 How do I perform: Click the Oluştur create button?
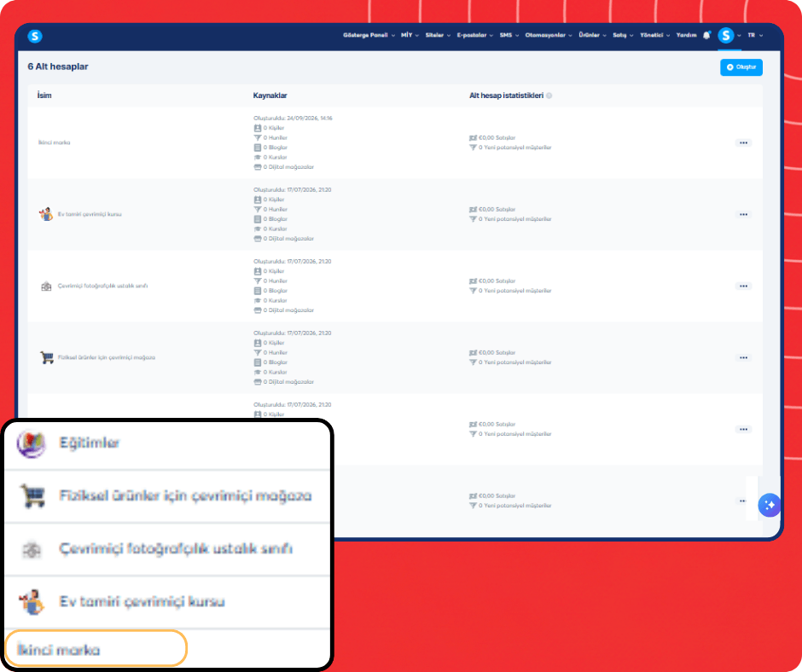pyautogui.click(x=741, y=67)
